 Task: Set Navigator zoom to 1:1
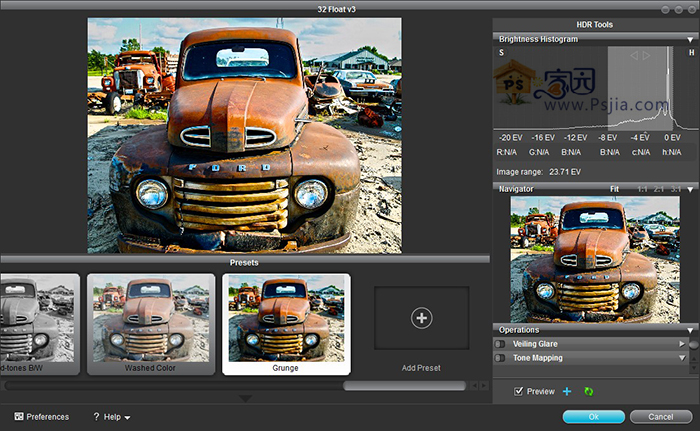642,189
